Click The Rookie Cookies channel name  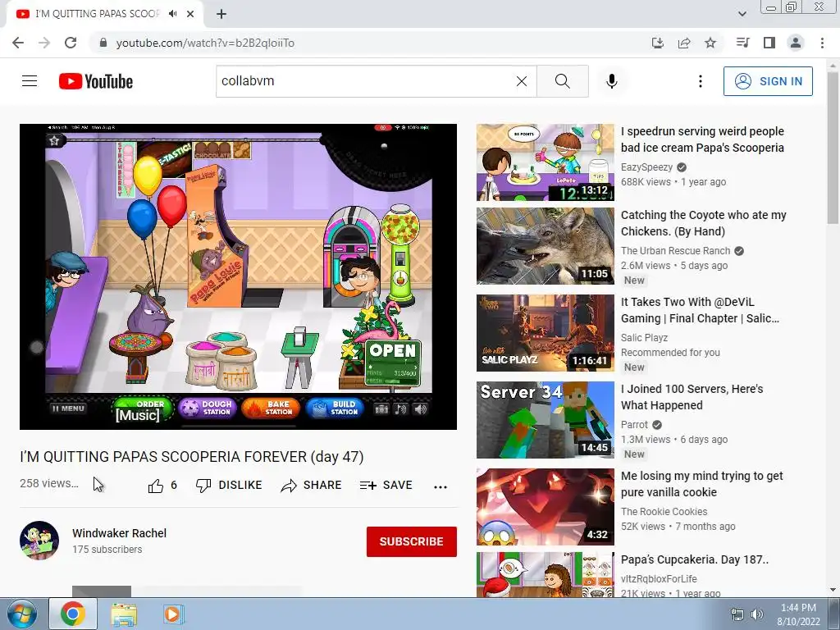pos(664,512)
